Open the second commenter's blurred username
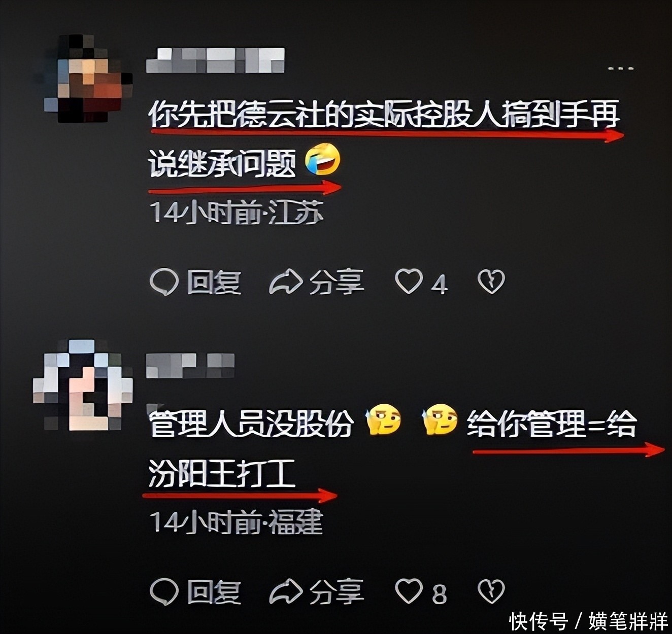The image size is (672, 634). click(x=190, y=366)
